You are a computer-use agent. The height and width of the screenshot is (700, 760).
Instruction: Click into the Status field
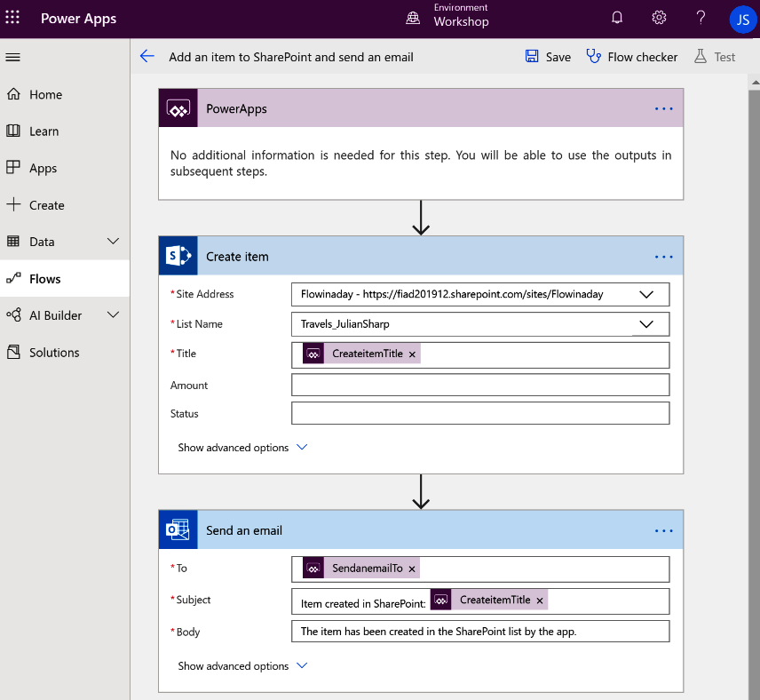click(480, 413)
